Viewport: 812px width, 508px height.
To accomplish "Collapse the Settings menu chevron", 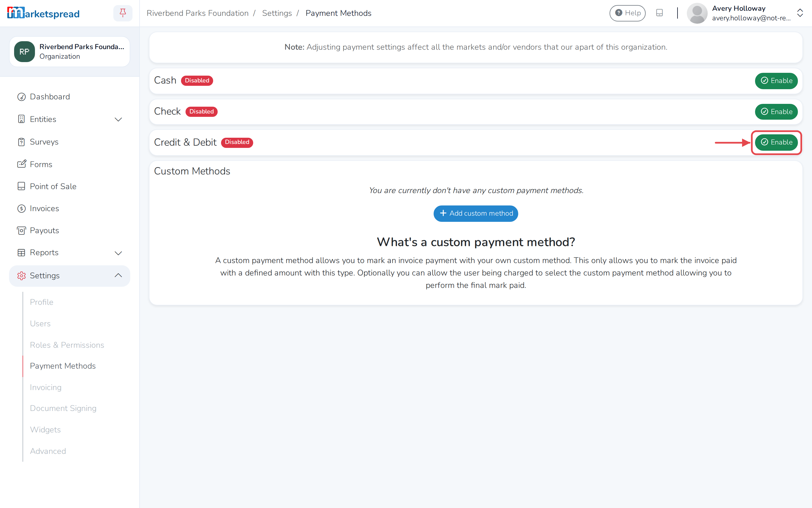I will 118,275.
